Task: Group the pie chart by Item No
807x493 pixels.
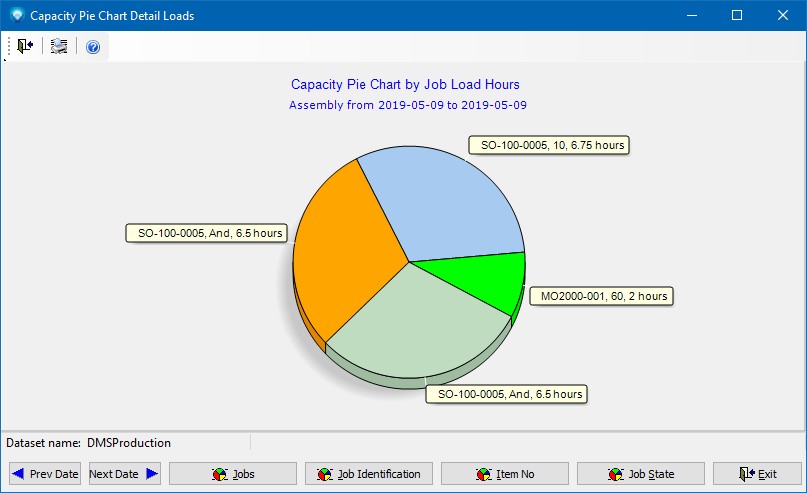Action: coord(505,474)
